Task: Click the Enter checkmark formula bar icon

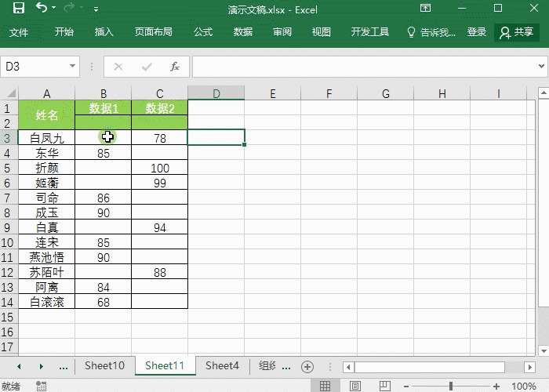Action: coord(147,67)
